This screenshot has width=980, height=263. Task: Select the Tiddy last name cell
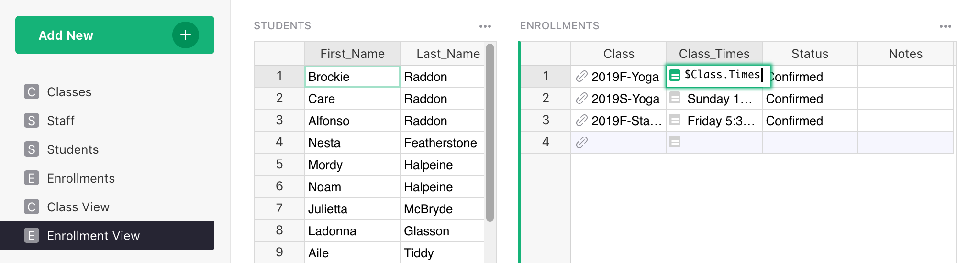coord(443,252)
